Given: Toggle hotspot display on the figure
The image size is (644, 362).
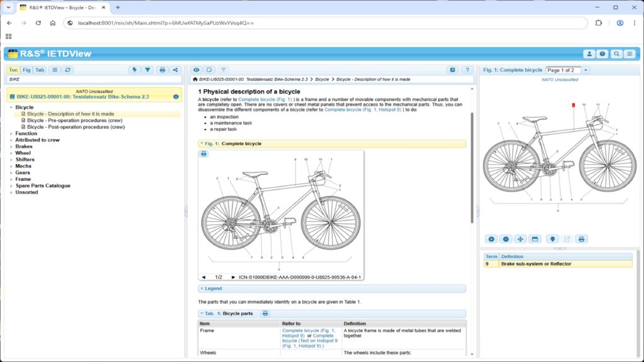Looking at the screenshot, I should coord(551,239).
